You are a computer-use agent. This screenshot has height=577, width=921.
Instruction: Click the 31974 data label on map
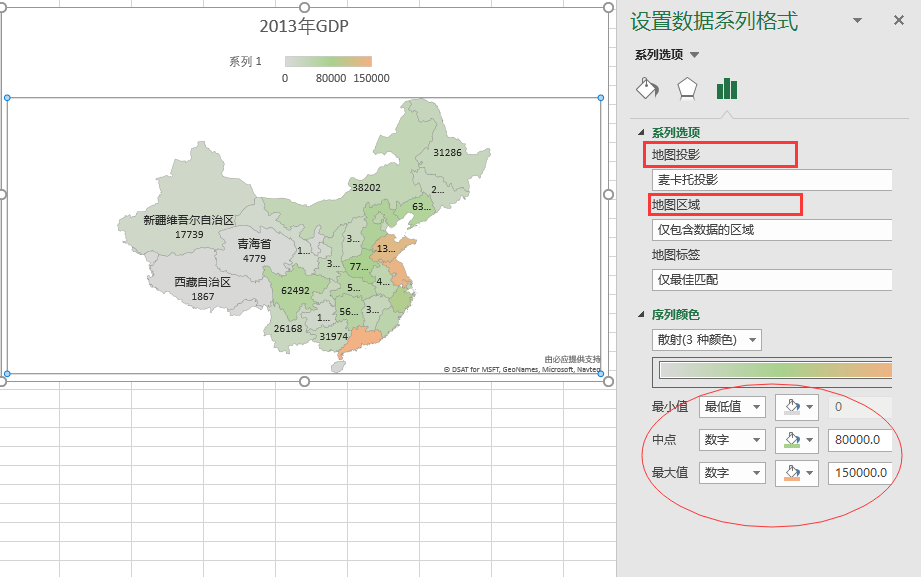point(333,336)
